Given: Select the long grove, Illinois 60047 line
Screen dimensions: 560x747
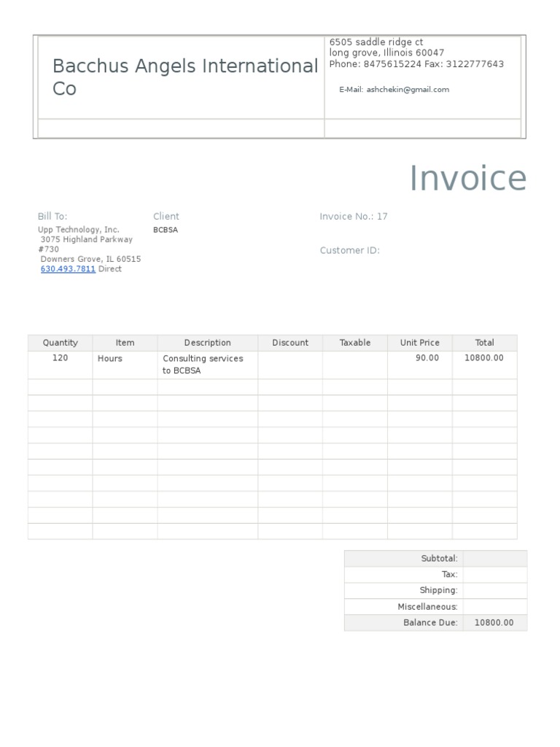Looking at the screenshot, I should point(386,53).
